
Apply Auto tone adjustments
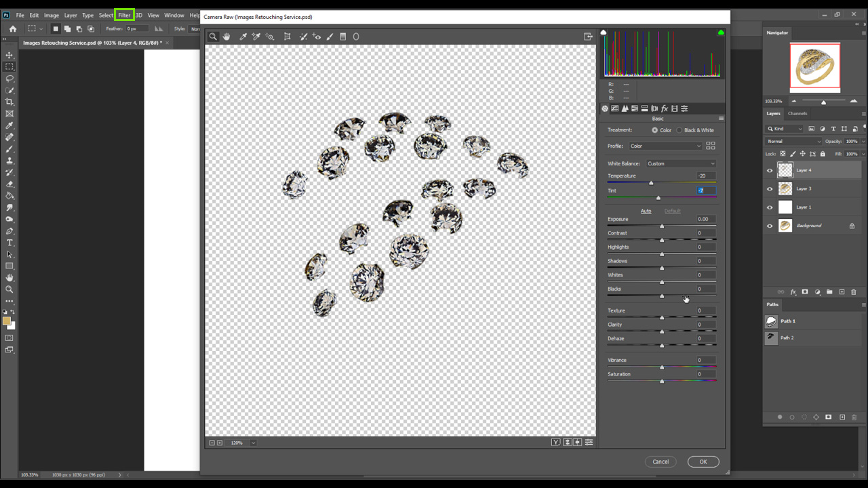click(646, 211)
